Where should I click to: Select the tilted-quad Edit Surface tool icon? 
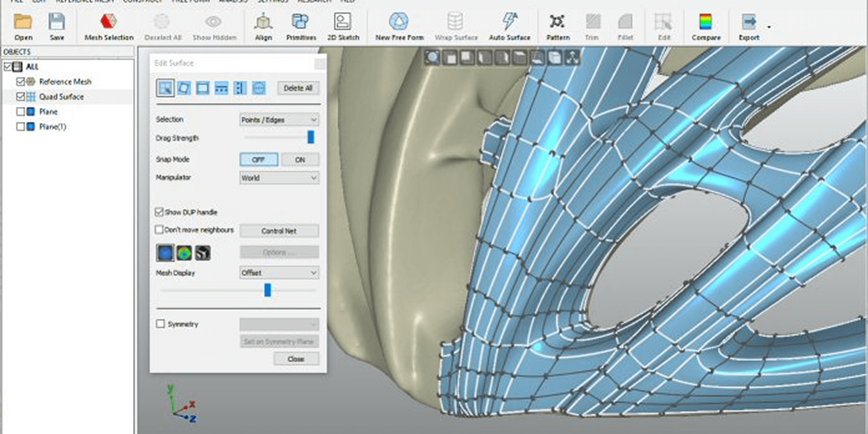click(x=184, y=88)
